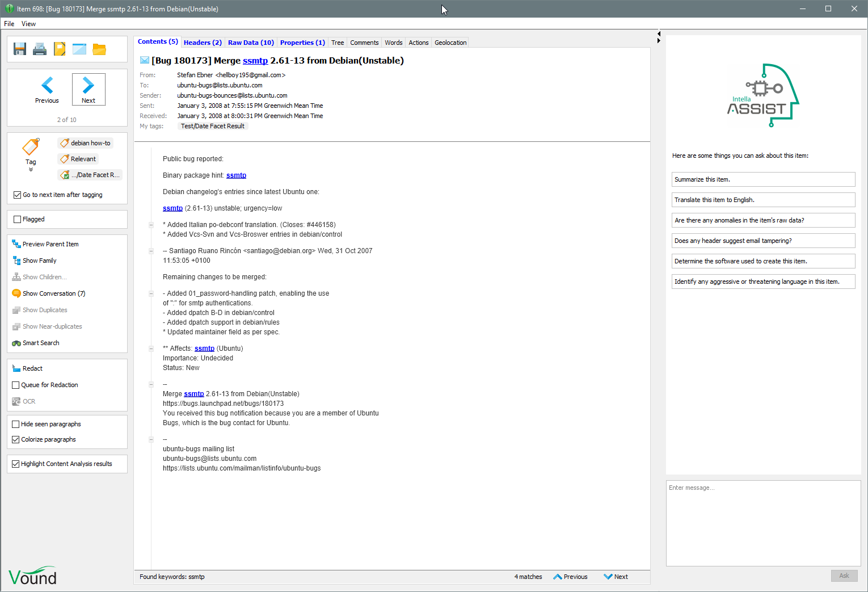Click the Redact tool
Viewport: 868px width, 592px height.
(32, 368)
